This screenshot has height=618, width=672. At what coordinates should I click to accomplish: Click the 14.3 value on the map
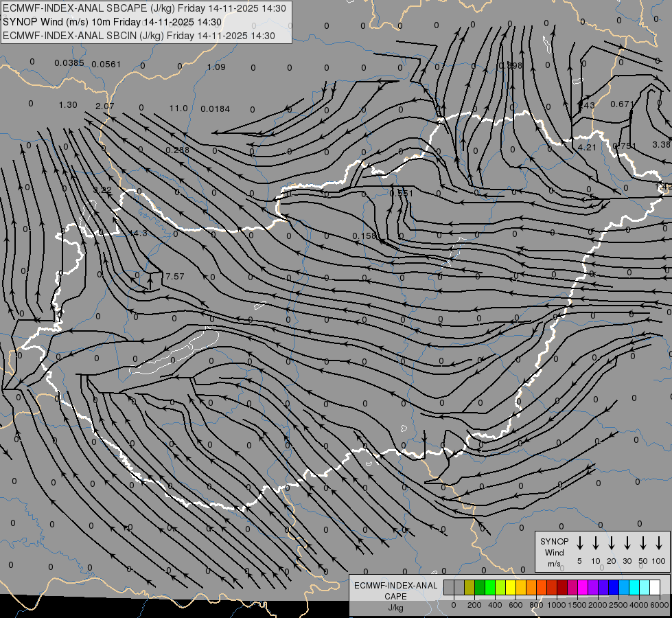138,233
